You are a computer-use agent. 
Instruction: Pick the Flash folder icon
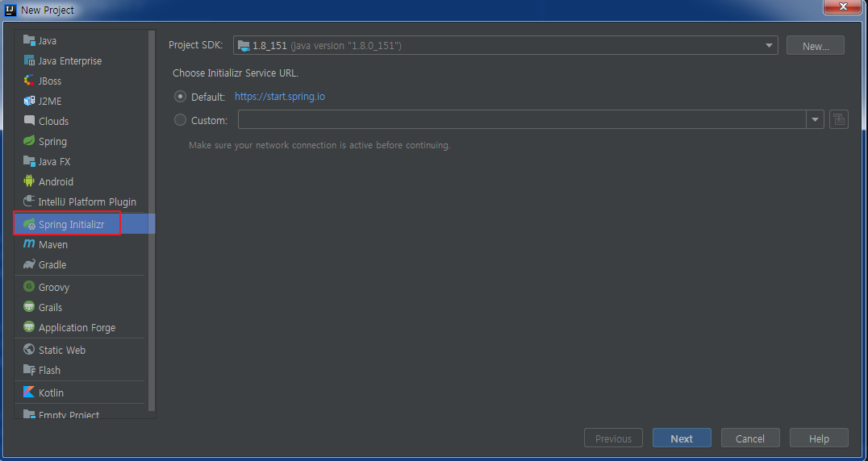click(29, 370)
